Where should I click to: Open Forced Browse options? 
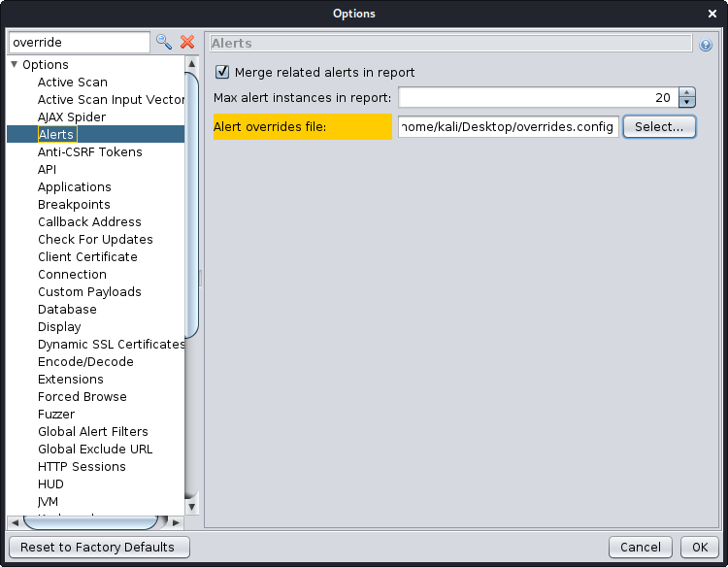[83, 397]
